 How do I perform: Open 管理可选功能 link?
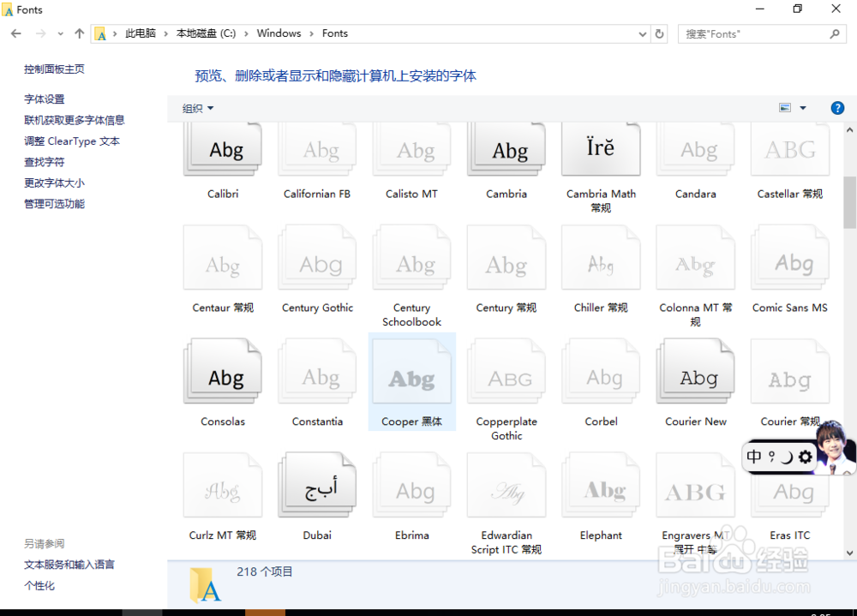point(54,204)
